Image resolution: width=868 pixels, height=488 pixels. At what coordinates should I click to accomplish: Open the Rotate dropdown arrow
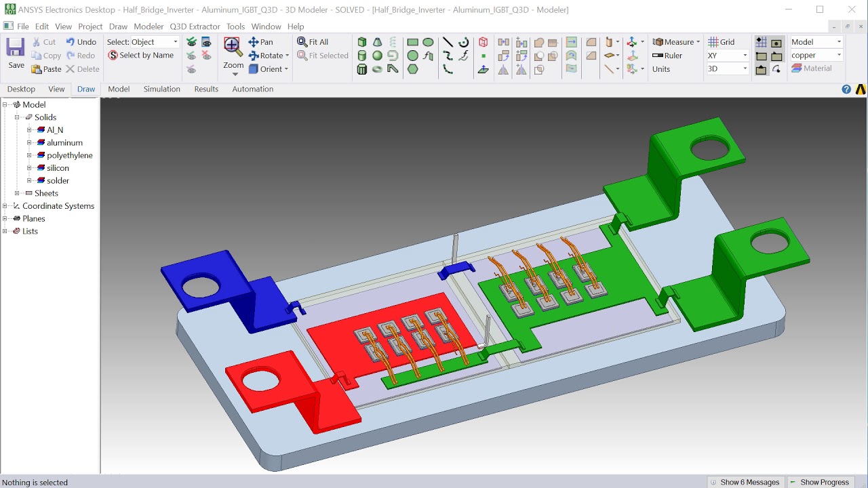(x=287, y=56)
